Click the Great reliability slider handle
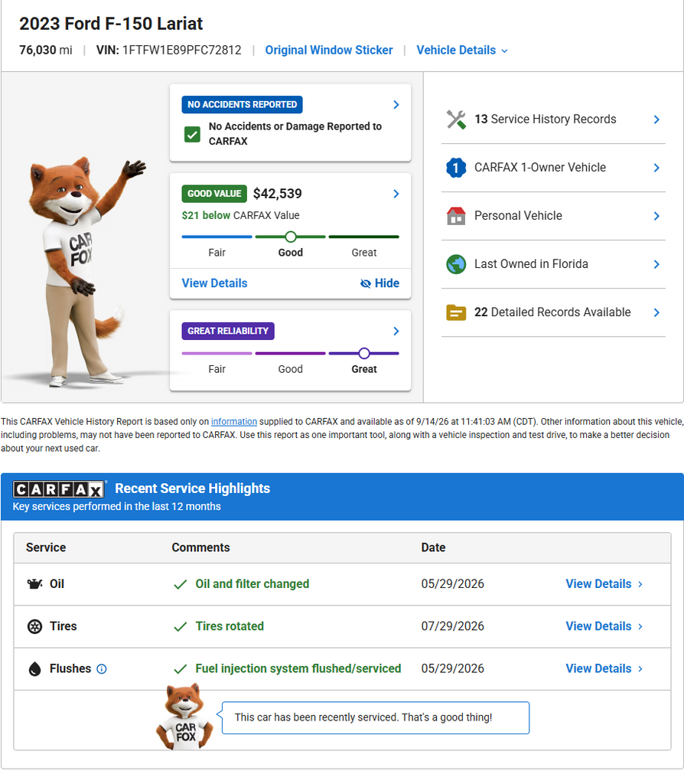Screen dimensions: 684x784 364,354
